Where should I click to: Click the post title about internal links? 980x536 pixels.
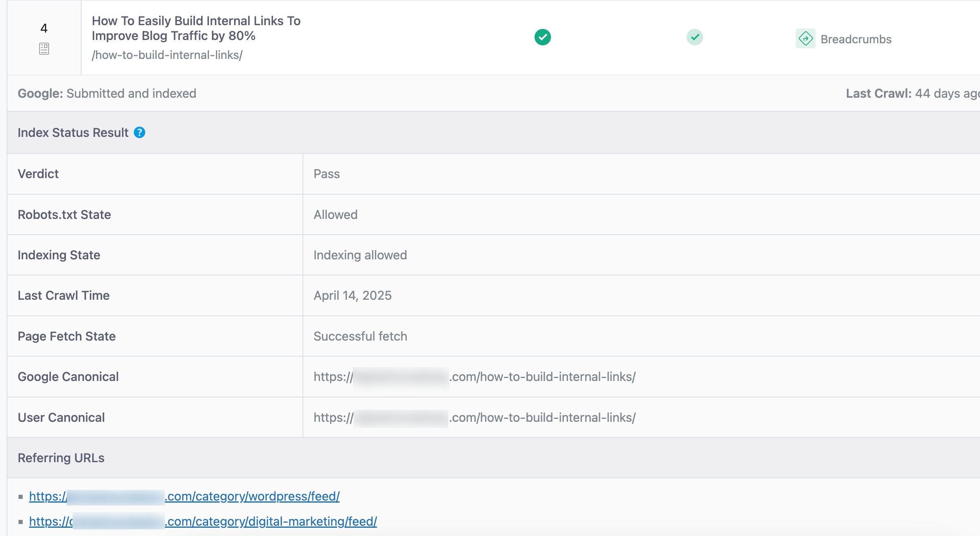(x=196, y=28)
